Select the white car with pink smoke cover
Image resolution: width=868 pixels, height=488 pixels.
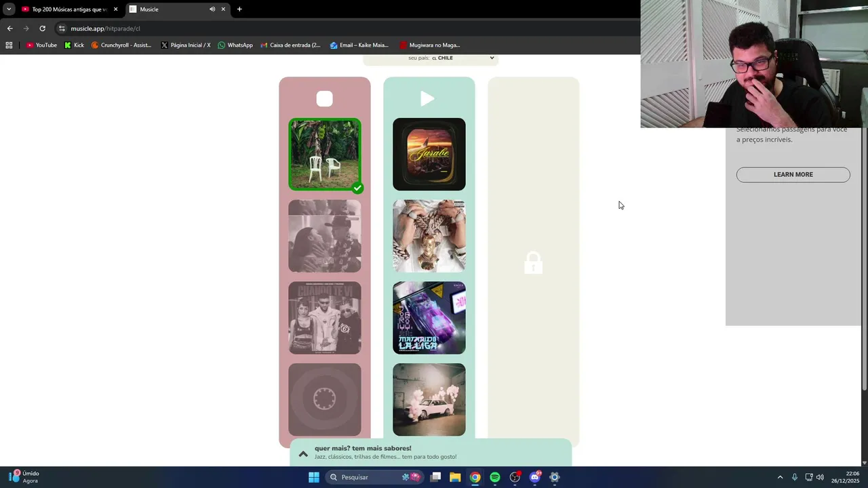click(429, 400)
